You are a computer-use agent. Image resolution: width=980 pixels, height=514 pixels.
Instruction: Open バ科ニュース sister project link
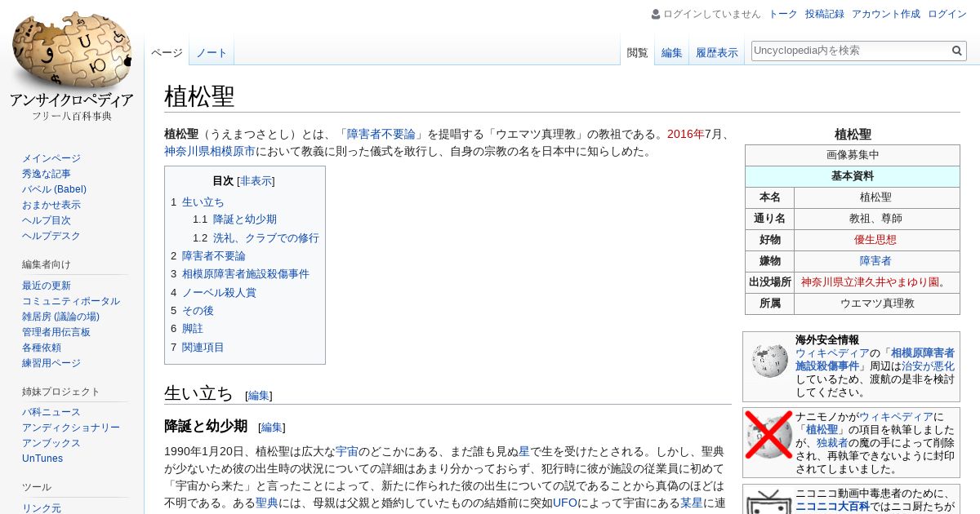51,412
